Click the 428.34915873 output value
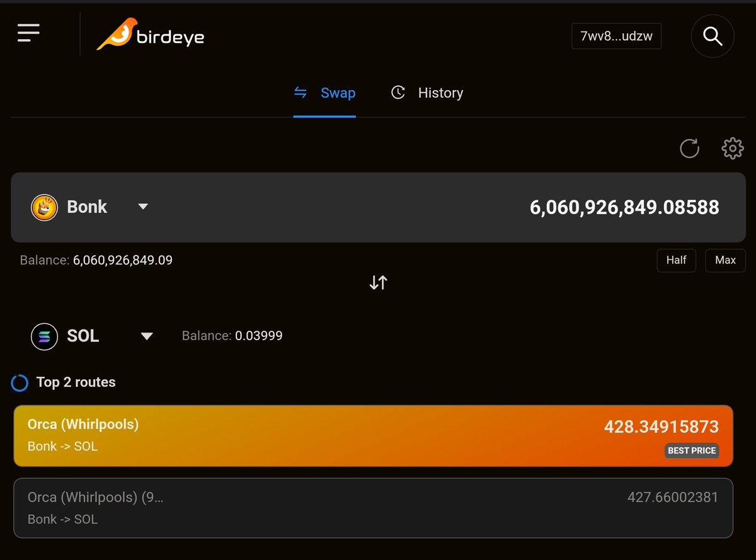Screen dimensions: 756x560 [x=661, y=427]
